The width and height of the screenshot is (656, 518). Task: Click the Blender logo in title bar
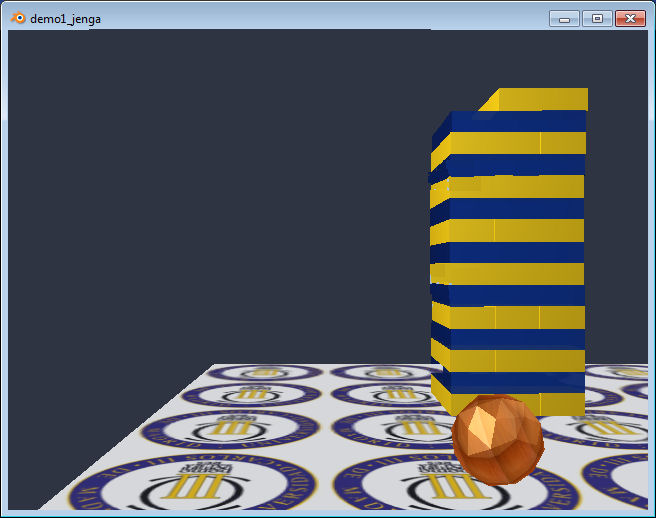click(18, 18)
